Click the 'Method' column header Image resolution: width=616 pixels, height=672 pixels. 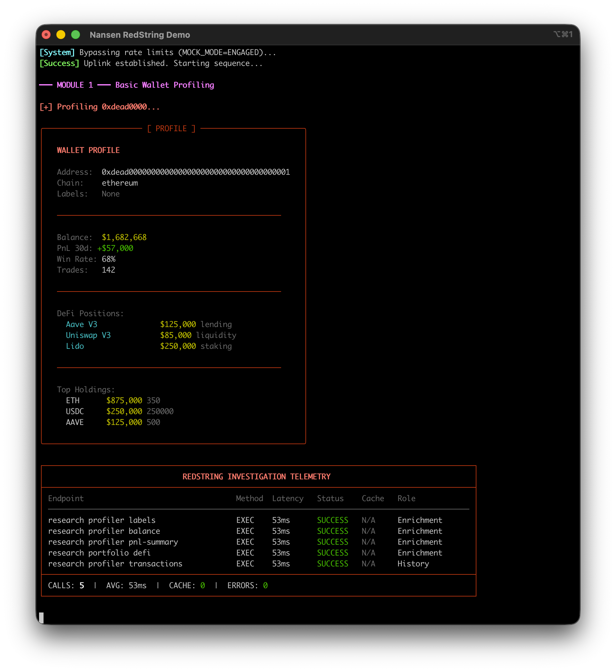(249, 499)
